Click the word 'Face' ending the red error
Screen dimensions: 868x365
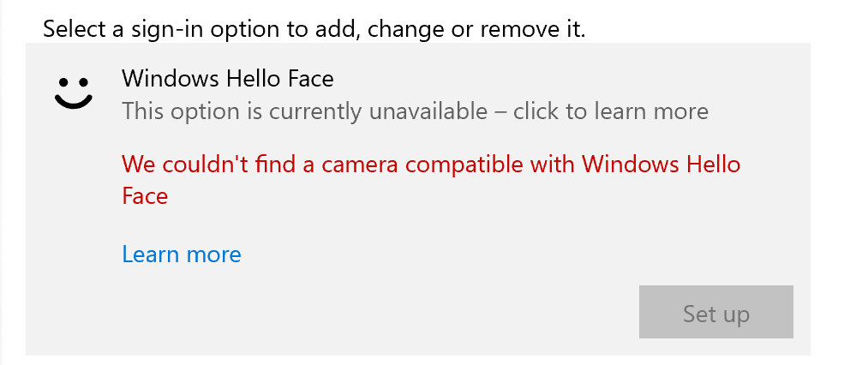[145, 196]
